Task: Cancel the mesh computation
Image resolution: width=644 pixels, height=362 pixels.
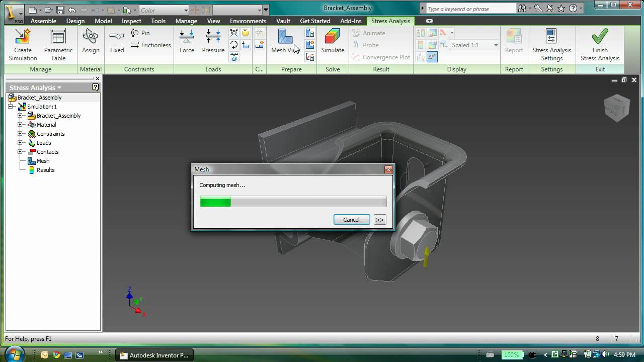Action: click(x=351, y=220)
